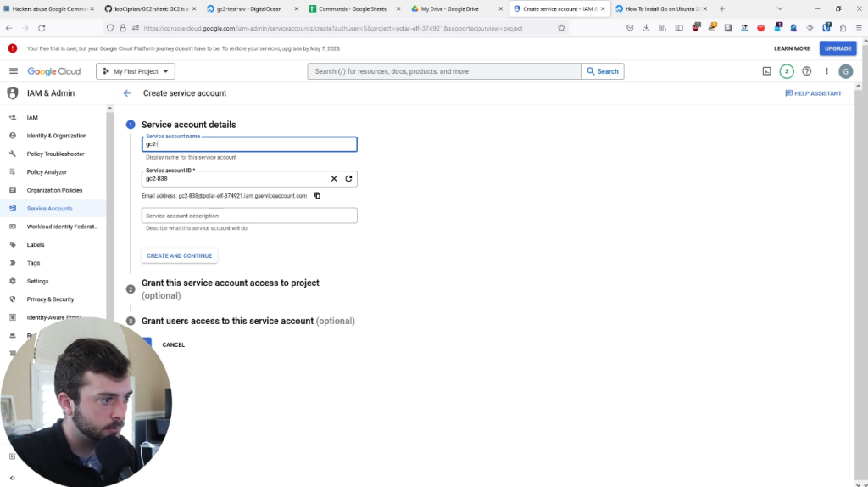Open the HELP ASSISTANT panel
Viewport: 868px width, 487px height.
click(813, 93)
